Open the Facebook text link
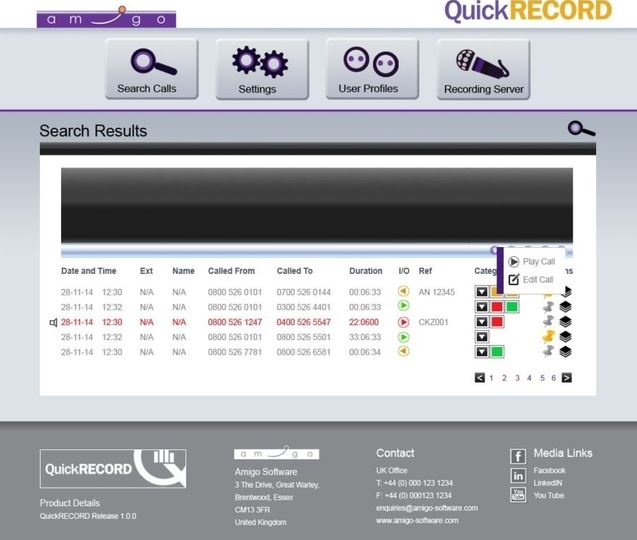Image resolution: width=637 pixels, height=540 pixels. click(549, 470)
